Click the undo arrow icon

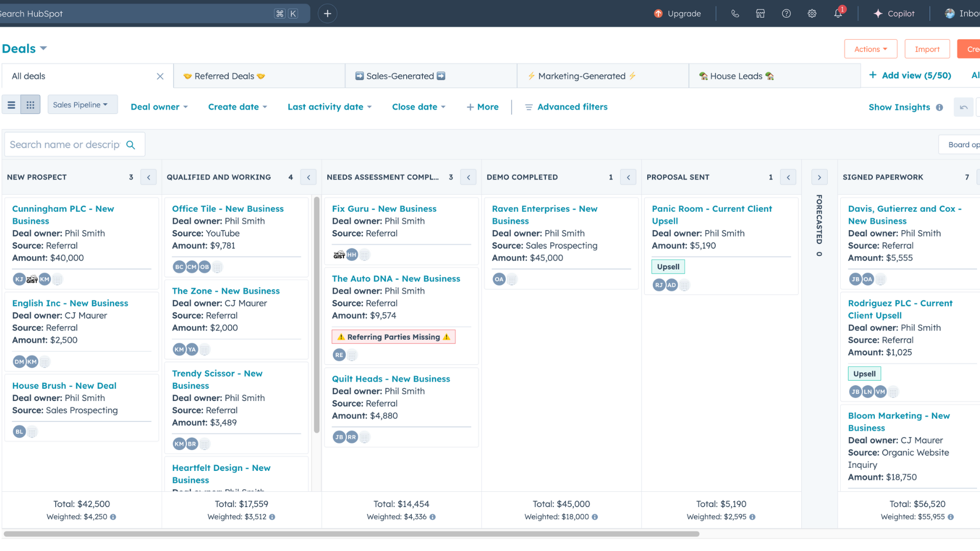click(964, 107)
